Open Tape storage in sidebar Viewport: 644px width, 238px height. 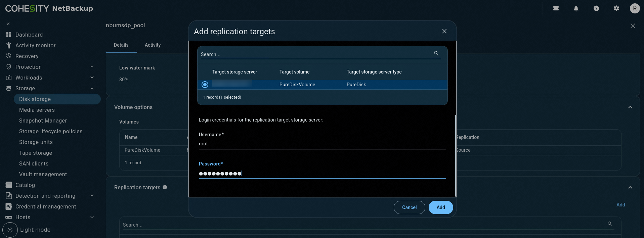coord(36,153)
